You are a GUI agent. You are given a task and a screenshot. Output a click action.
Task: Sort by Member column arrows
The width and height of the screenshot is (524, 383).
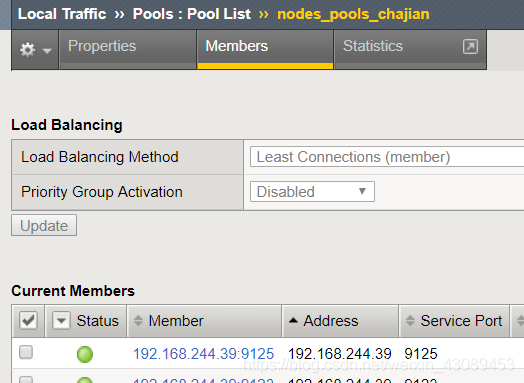(x=138, y=321)
